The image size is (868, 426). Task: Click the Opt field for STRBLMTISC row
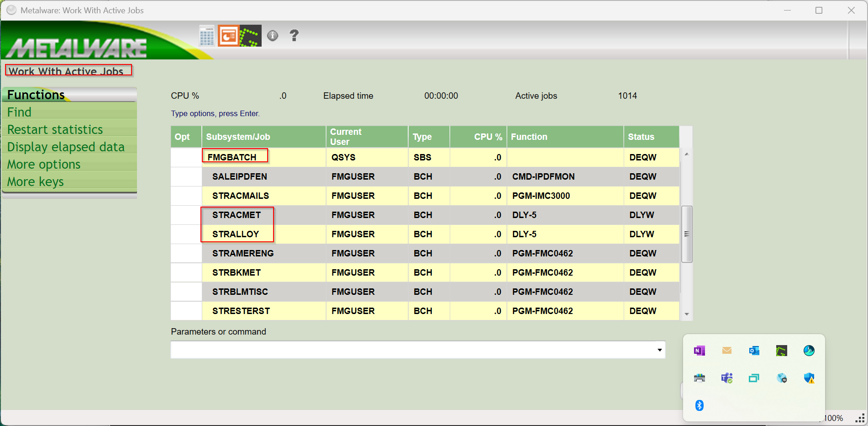(x=186, y=292)
